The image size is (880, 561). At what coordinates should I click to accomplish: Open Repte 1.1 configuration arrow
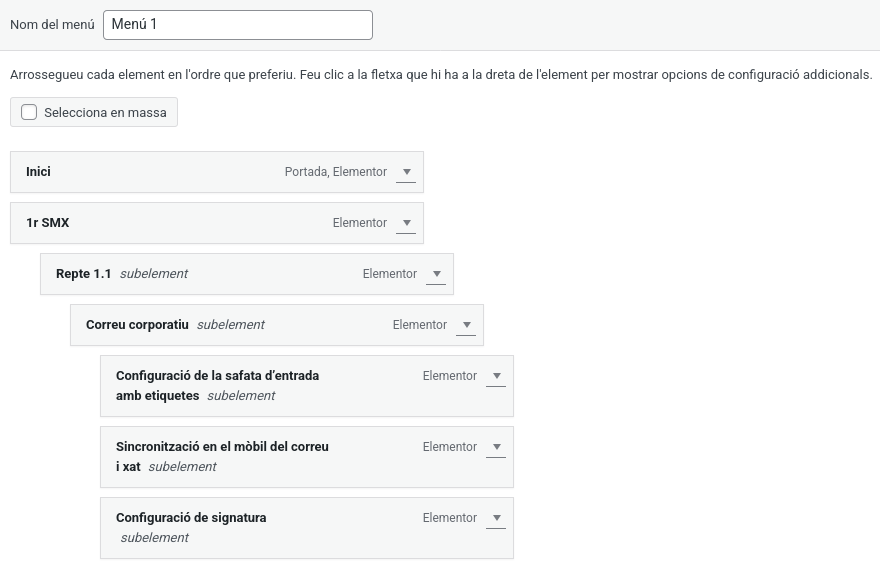coord(436,274)
